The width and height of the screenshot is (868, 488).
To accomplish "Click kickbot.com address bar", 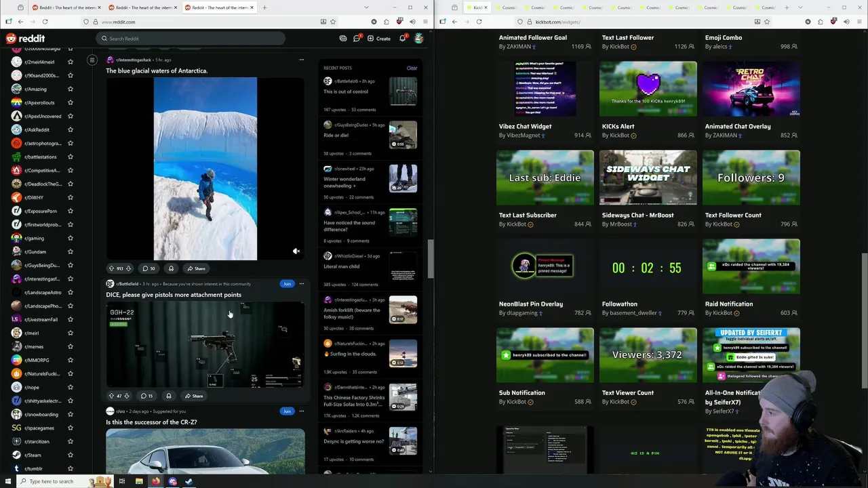I will (x=644, y=22).
